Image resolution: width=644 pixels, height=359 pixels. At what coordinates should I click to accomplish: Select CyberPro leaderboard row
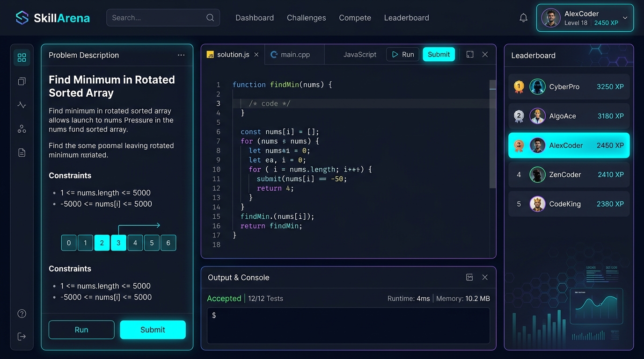tap(569, 86)
